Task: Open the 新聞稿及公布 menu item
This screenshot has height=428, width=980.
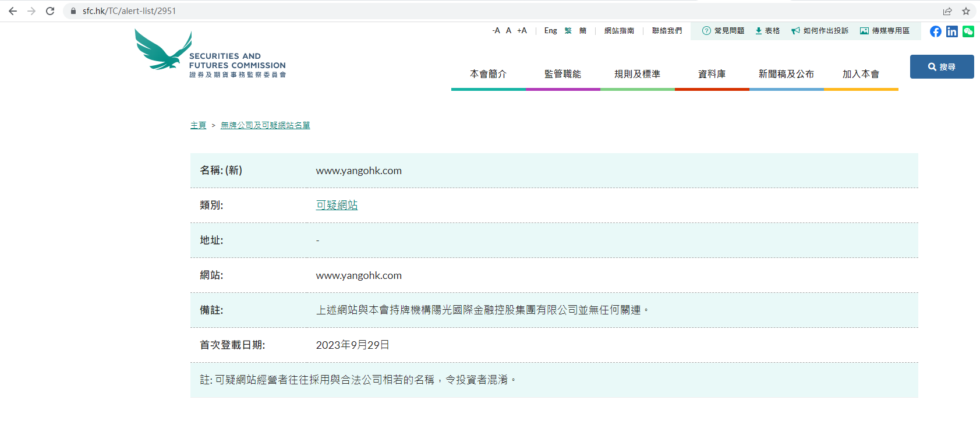Action: (x=786, y=74)
